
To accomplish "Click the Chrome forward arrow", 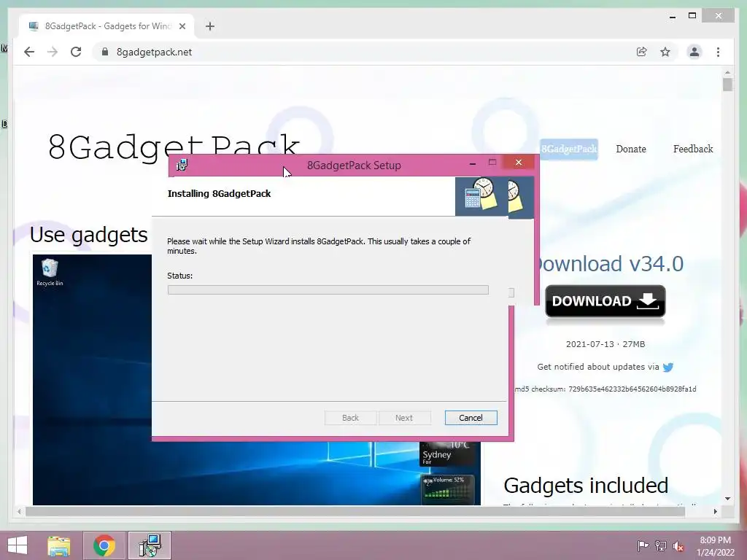I will [53, 52].
